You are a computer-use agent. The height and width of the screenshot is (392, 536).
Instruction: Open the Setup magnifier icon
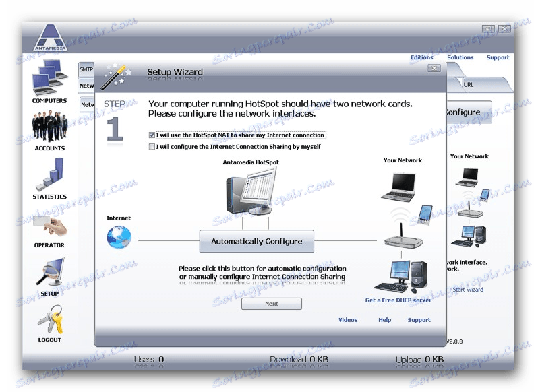pos(50,272)
